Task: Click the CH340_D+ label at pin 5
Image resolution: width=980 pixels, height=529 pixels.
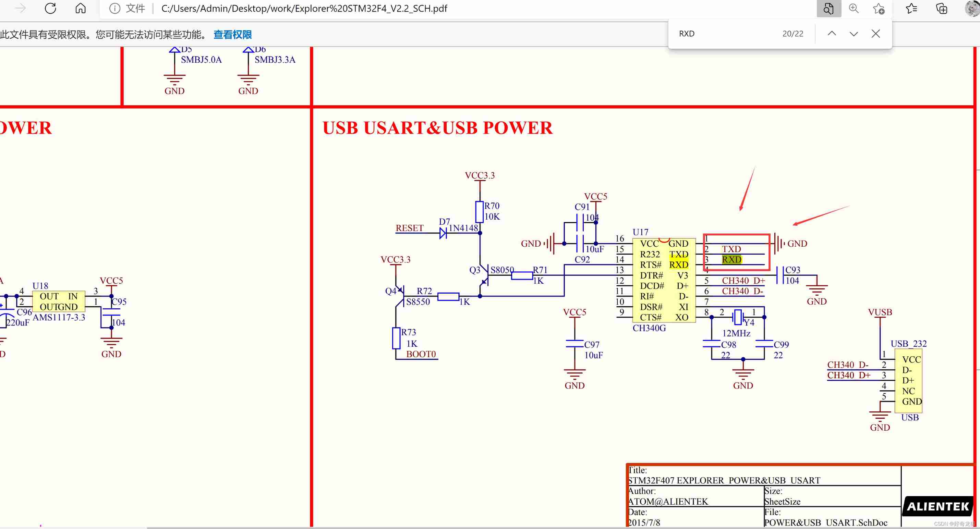Action: tap(743, 280)
